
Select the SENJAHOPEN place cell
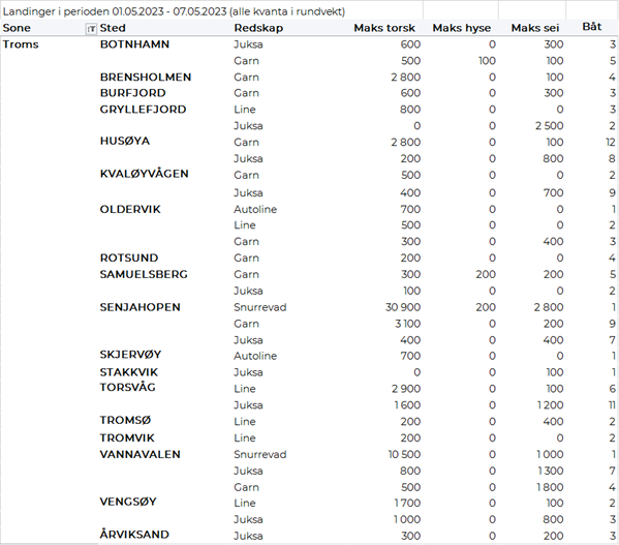tap(140, 307)
